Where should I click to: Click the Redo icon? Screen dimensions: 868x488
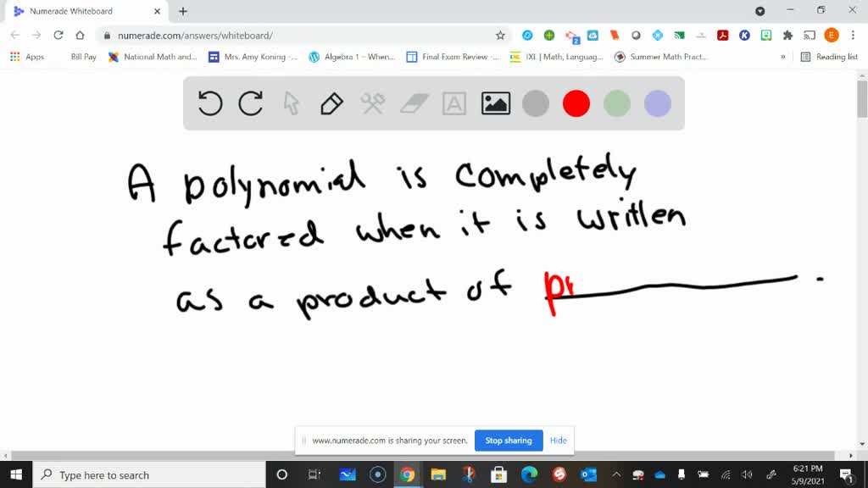click(x=250, y=103)
